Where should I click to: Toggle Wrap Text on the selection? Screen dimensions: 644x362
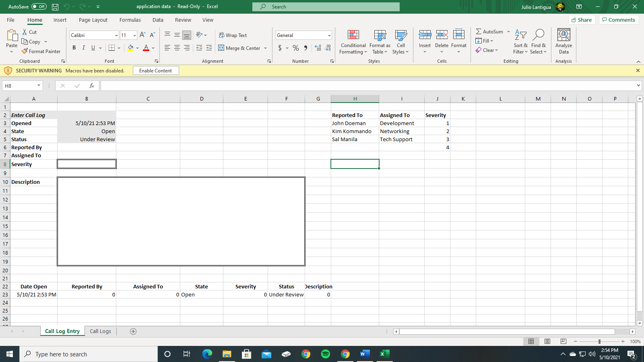(233, 35)
